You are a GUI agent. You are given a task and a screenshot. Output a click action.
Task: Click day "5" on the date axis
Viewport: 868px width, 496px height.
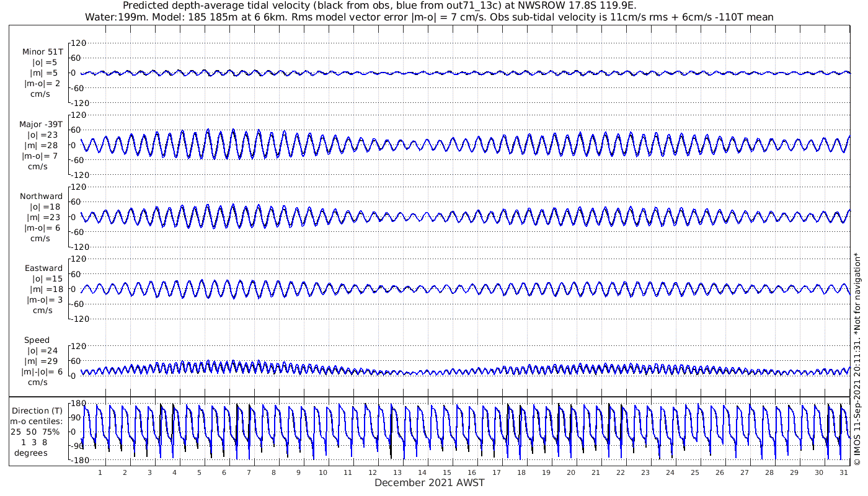click(199, 472)
